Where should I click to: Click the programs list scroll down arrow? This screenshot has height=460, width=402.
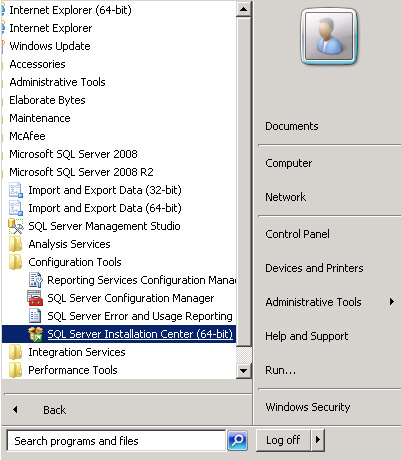244,371
